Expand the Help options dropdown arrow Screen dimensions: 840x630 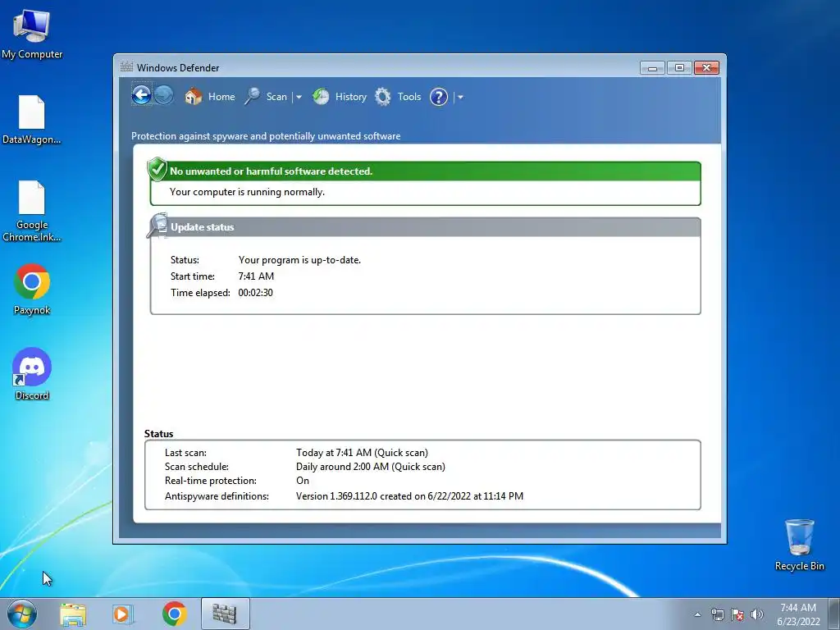tap(460, 97)
